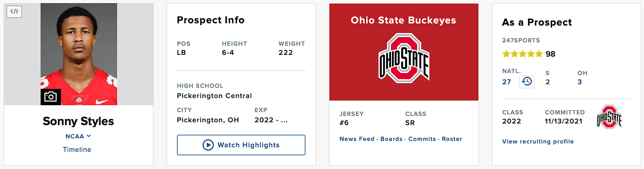Open the camera photo gallery icon
The height and width of the screenshot is (169, 644).
(51, 97)
